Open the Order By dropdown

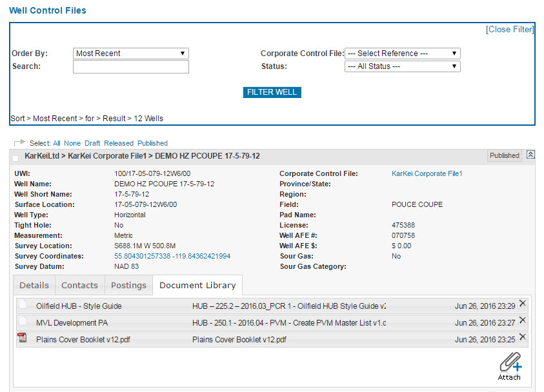130,54
